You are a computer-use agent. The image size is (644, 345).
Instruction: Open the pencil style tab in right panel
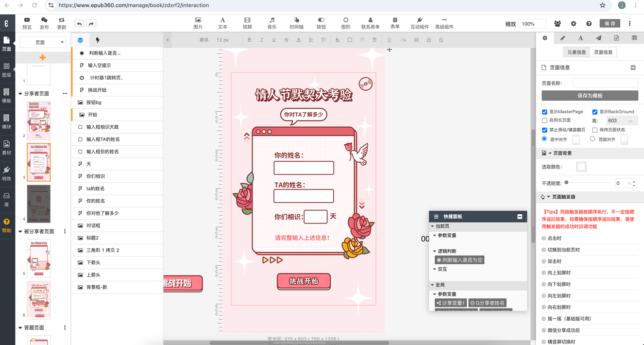[562, 38]
